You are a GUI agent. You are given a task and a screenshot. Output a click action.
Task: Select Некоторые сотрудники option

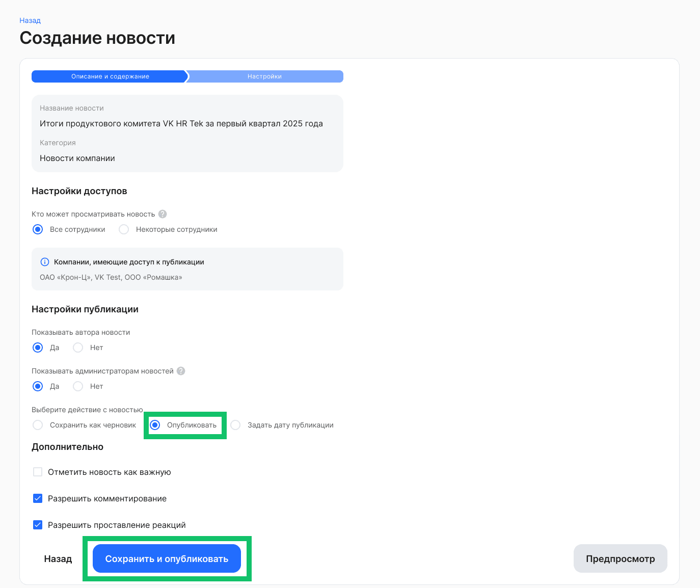click(123, 229)
